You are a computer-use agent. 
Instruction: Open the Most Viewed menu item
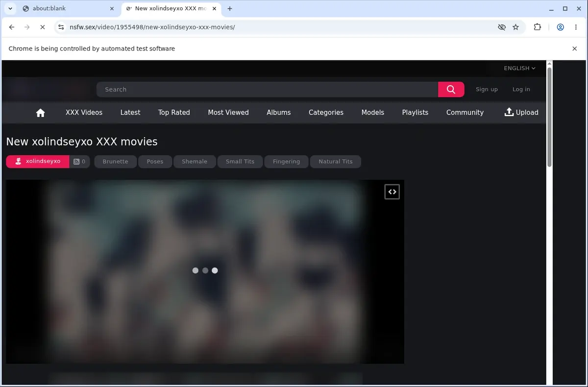228,113
